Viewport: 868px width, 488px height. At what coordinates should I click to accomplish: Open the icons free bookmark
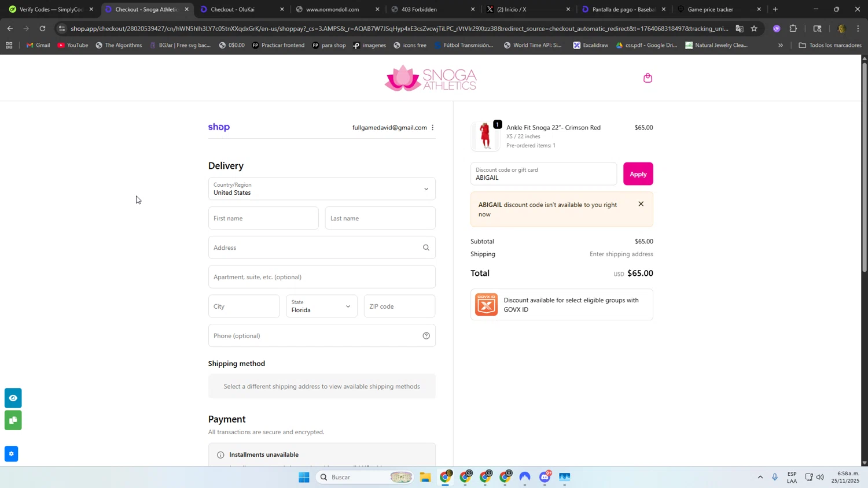point(409,45)
